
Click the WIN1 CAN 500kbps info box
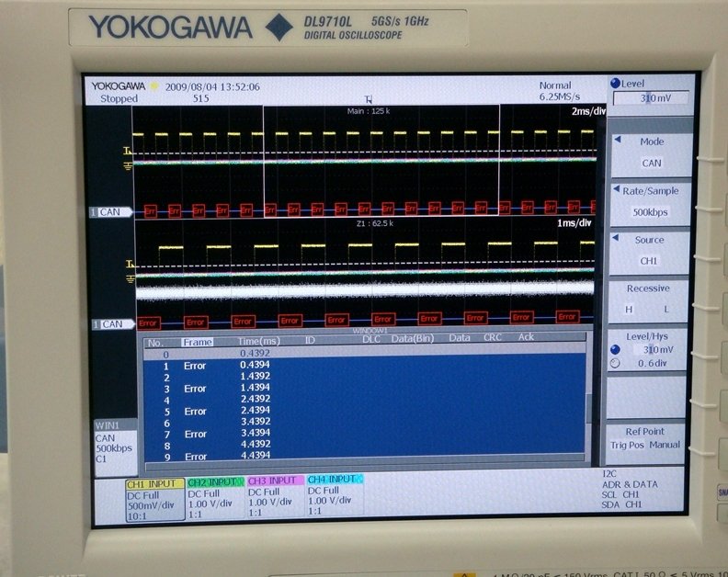coord(116,448)
